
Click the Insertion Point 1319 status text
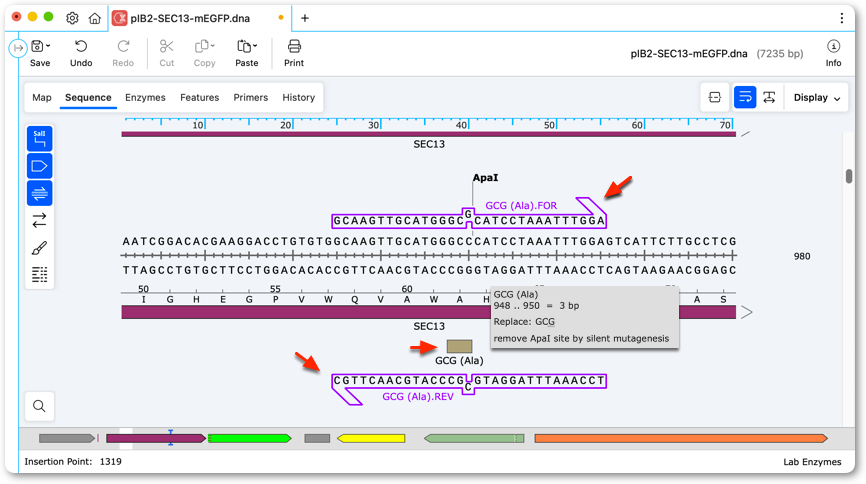tap(73, 462)
